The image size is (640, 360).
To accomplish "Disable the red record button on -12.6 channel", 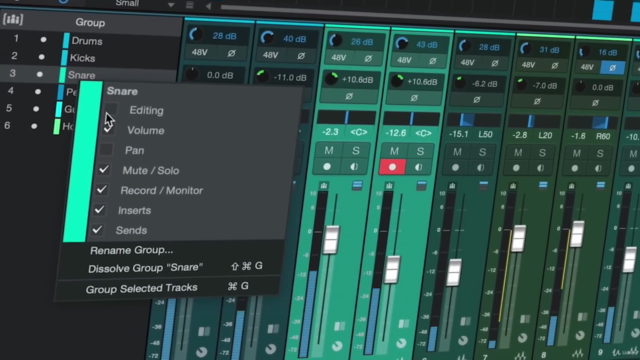I will pos(392,167).
